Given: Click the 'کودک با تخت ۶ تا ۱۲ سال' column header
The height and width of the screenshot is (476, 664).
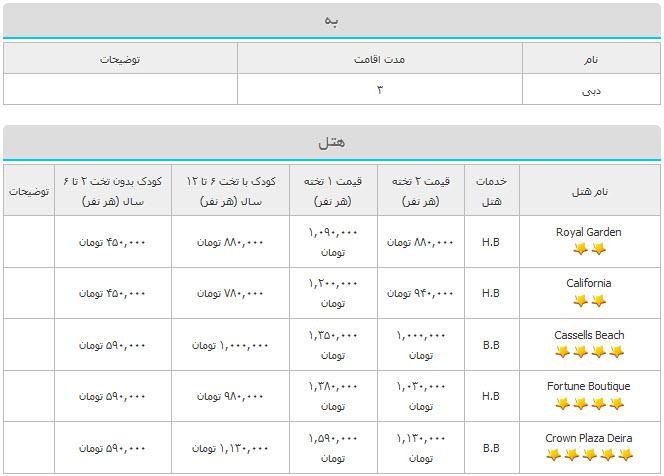Looking at the screenshot, I should click(x=231, y=191).
